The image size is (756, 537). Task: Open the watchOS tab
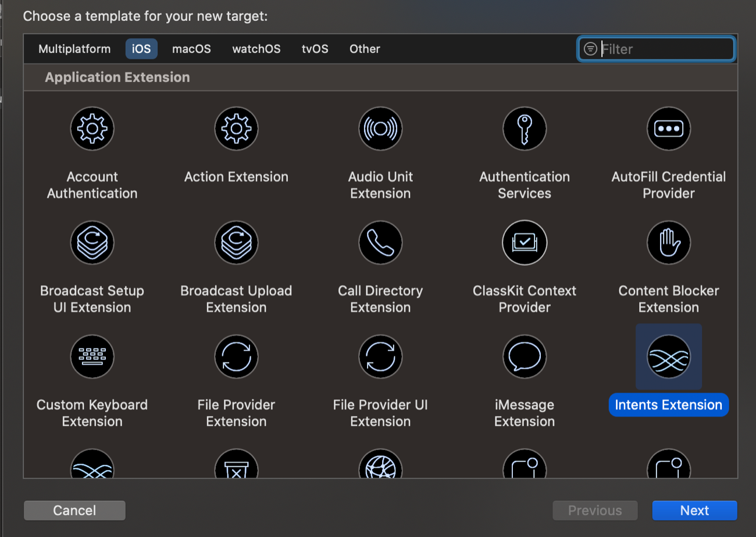pos(256,49)
